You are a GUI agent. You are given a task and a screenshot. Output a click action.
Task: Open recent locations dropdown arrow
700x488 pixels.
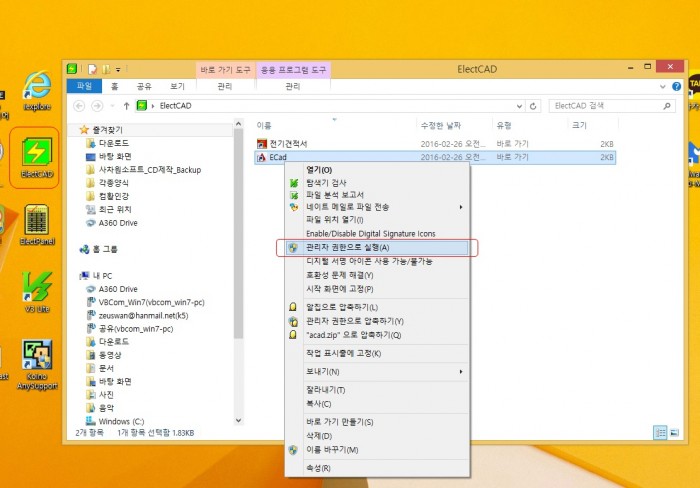tap(112, 106)
